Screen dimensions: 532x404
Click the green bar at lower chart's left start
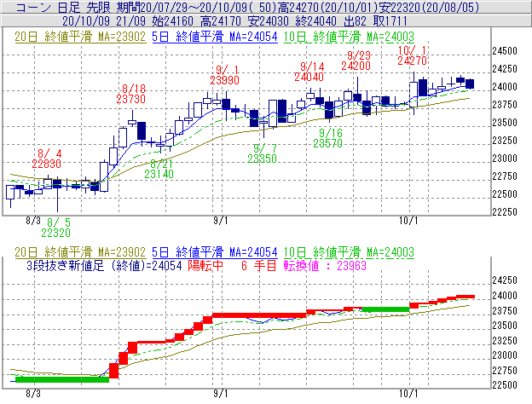(x=61, y=378)
